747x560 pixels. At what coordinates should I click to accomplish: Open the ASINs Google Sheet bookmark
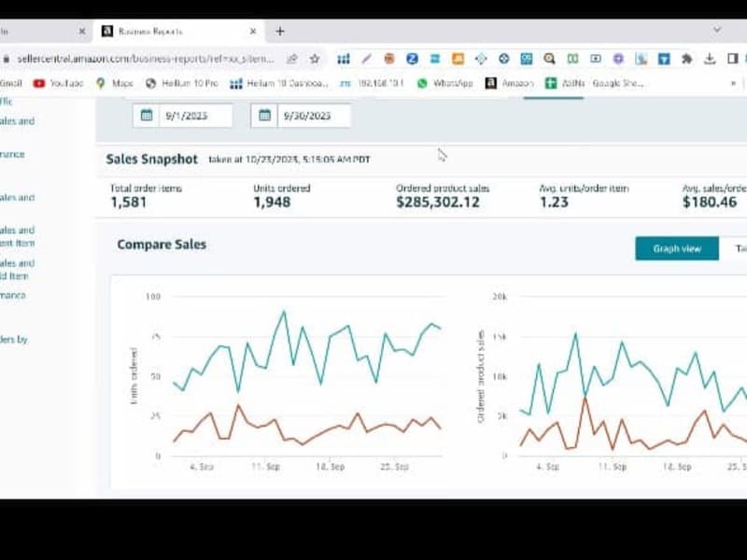595,83
